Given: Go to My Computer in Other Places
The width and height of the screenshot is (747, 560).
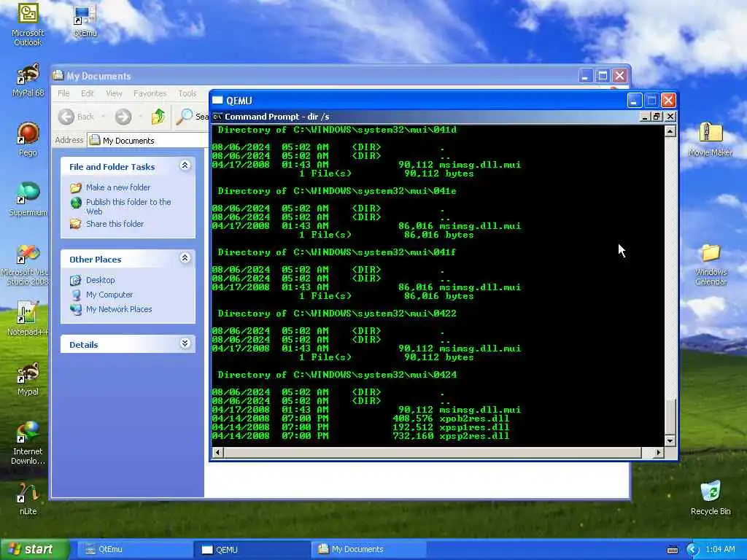Looking at the screenshot, I should click(x=109, y=295).
